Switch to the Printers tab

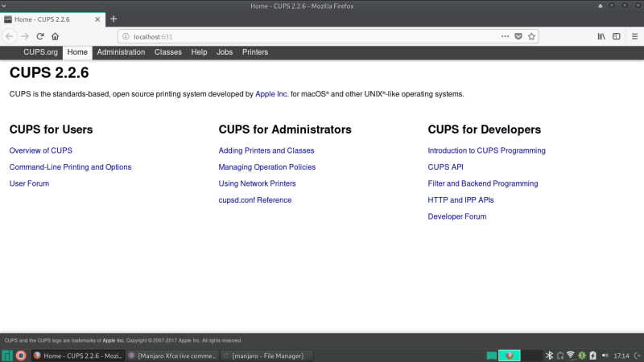tap(254, 52)
